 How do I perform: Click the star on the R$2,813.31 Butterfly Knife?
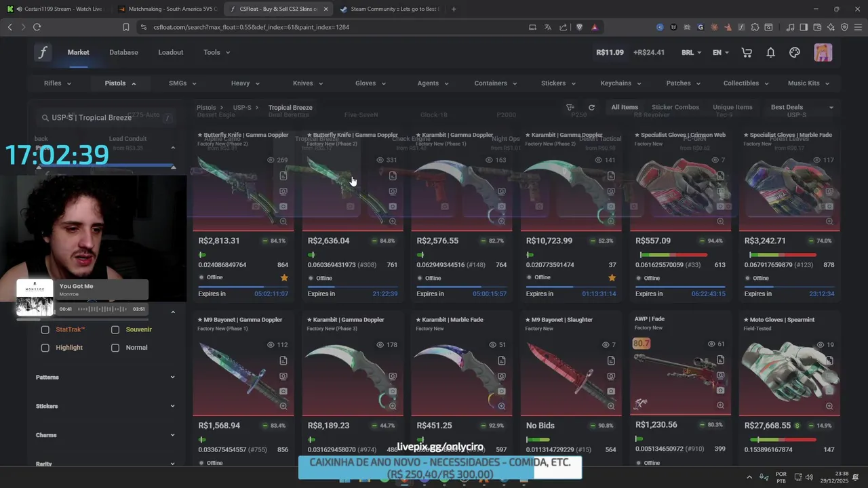284,278
